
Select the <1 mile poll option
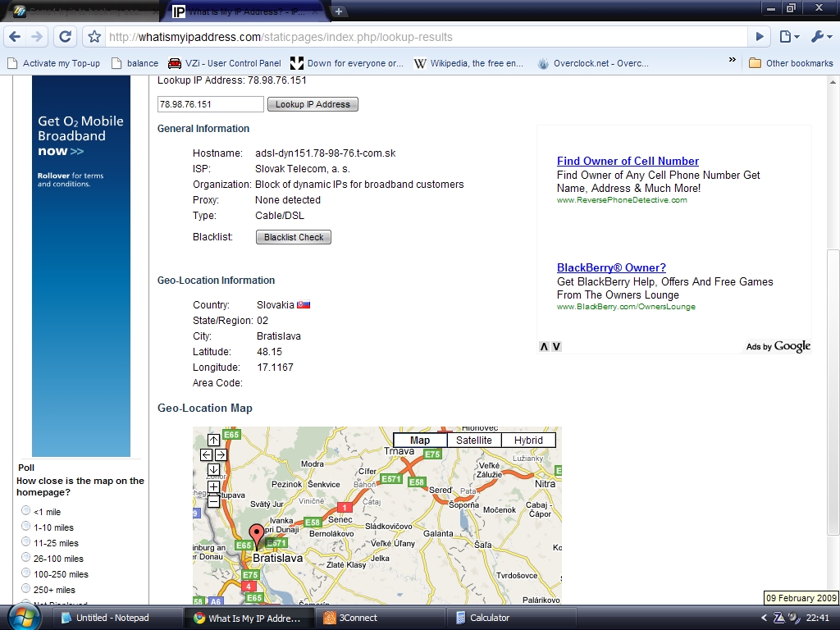coord(25,510)
